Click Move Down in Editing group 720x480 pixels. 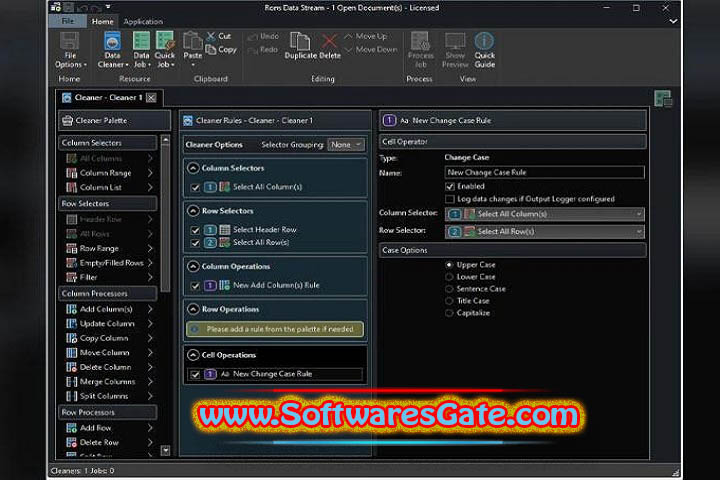pos(371,49)
